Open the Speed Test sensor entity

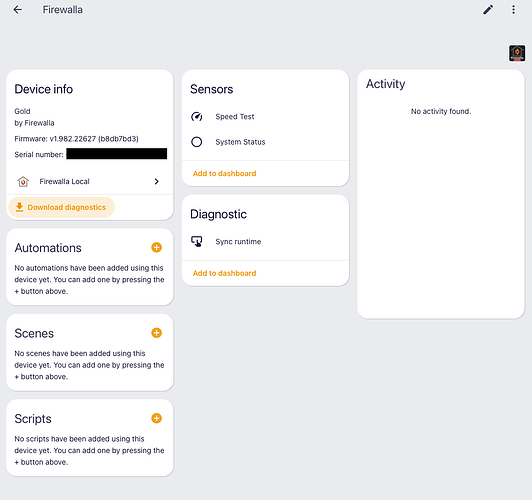[265, 117]
